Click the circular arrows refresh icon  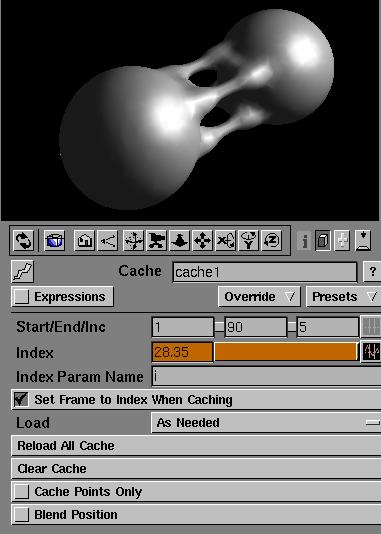(23, 241)
